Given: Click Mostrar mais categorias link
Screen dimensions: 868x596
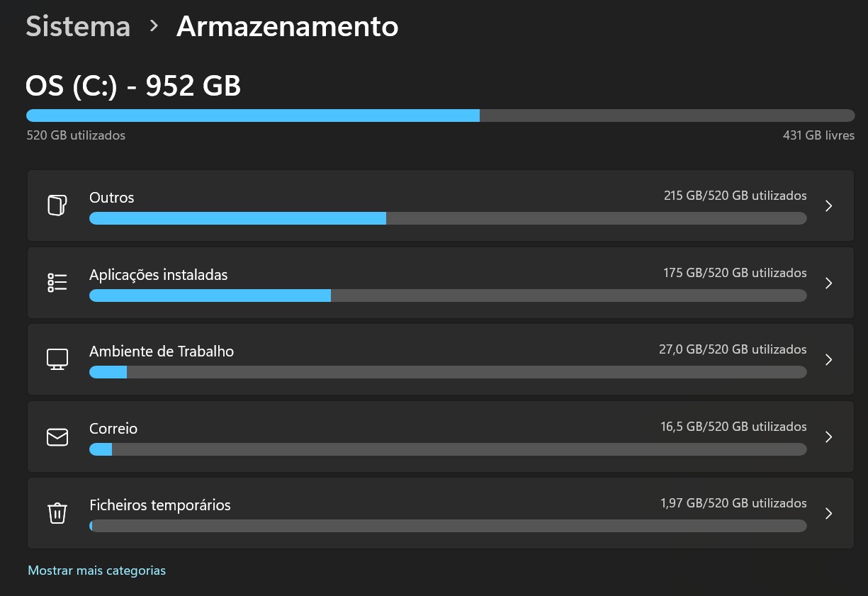Looking at the screenshot, I should 97,570.
